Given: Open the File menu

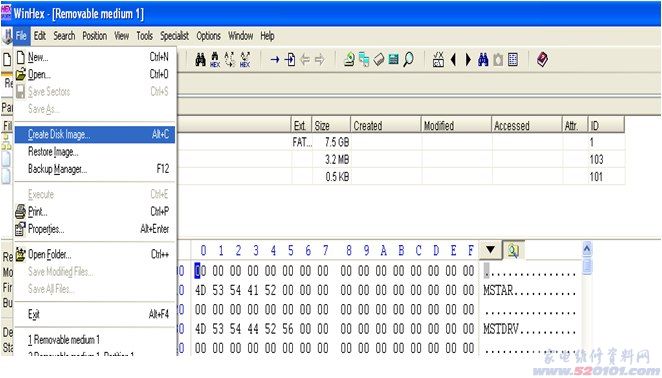Looking at the screenshot, I should (21, 36).
